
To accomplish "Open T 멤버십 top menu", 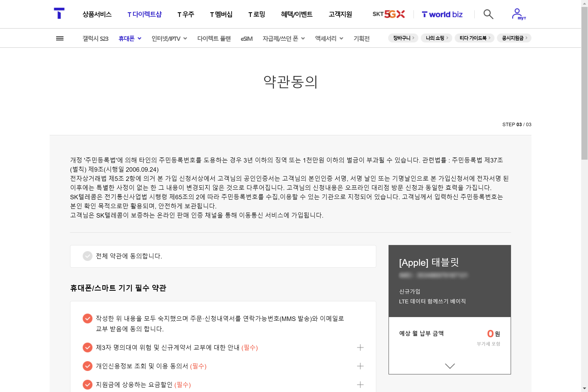I will (x=221, y=14).
